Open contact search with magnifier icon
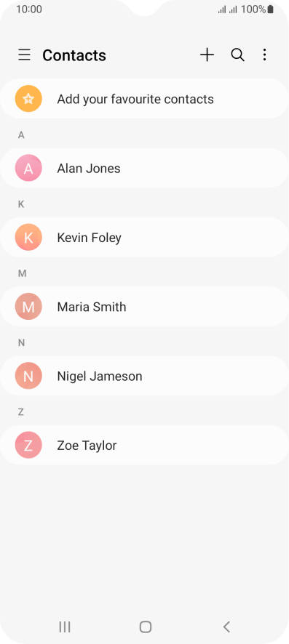The width and height of the screenshot is (289, 644). coord(237,55)
